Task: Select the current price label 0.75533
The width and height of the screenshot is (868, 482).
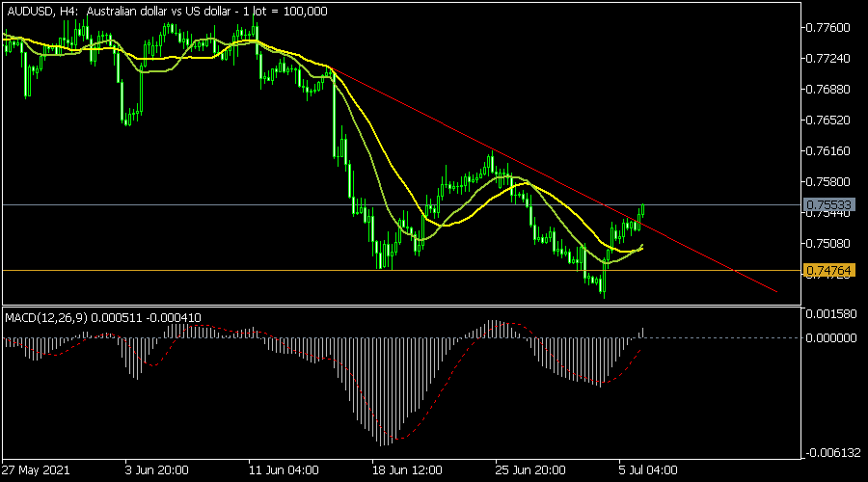Action: 828,204
